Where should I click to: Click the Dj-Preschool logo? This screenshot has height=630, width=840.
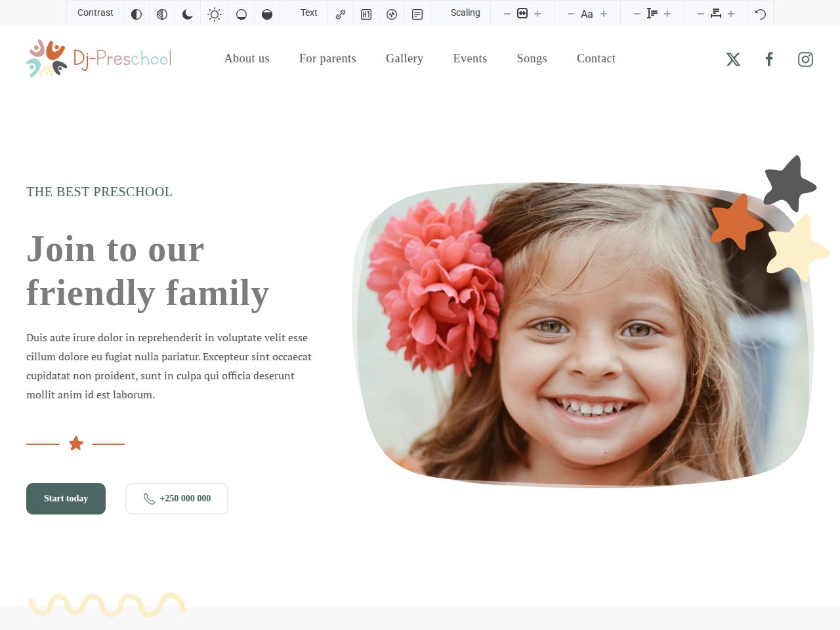click(x=98, y=58)
